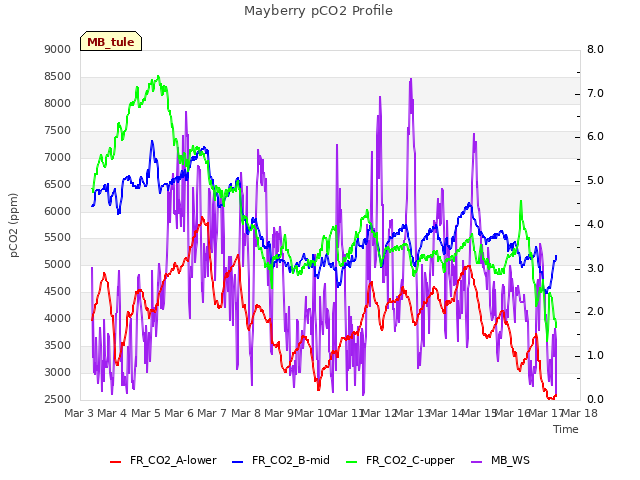Screen dimensions: 640x480
Task: Click the blue curve peak on Mar 5
Action: (152, 141)
